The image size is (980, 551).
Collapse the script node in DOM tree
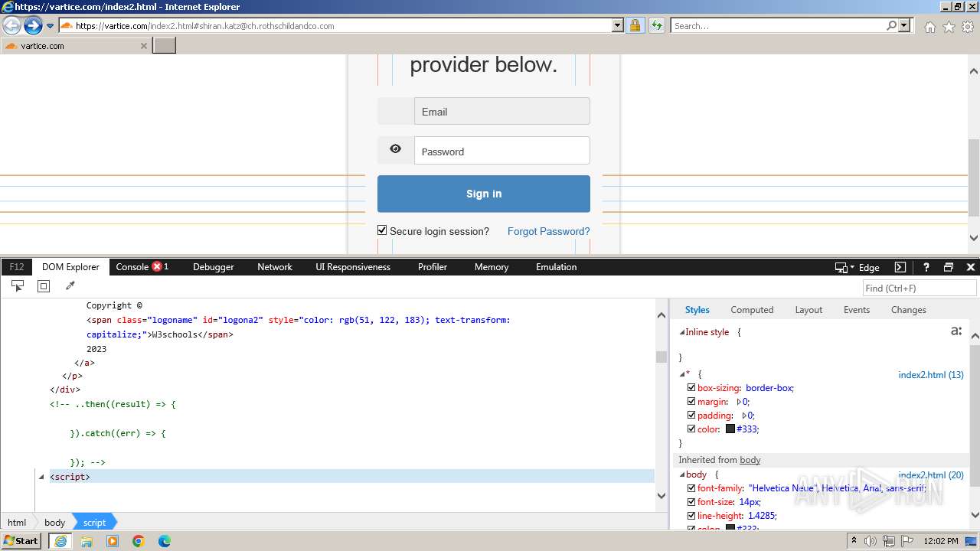point(41,477)
